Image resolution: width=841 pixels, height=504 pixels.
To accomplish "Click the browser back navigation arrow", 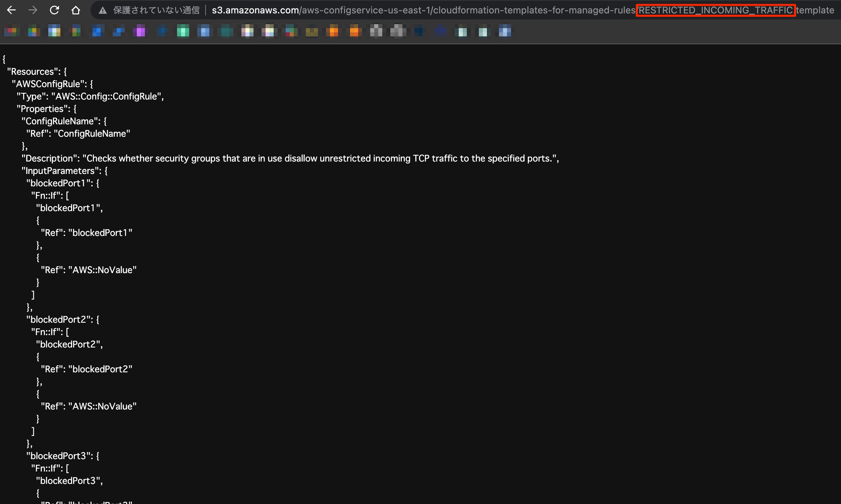I will [x=11, y=10].
